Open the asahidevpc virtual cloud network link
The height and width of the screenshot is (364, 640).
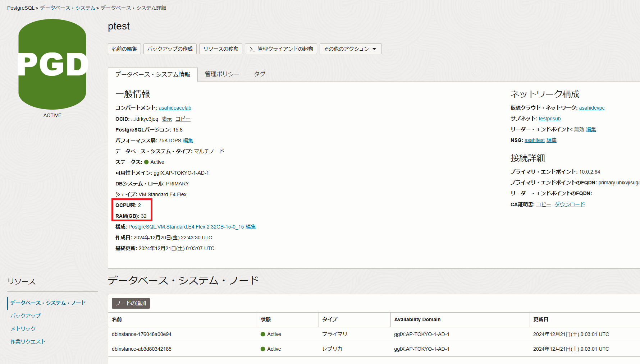coord(592,108)
